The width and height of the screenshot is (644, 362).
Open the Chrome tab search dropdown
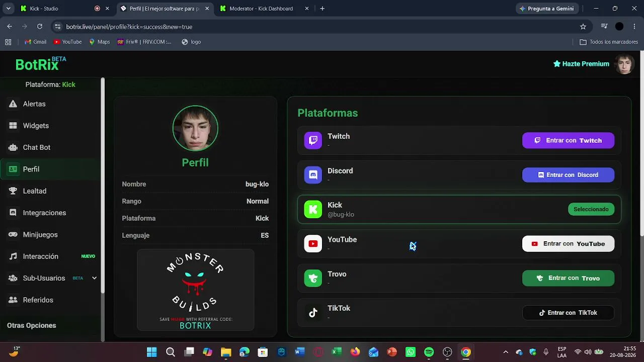click(8, 9)
